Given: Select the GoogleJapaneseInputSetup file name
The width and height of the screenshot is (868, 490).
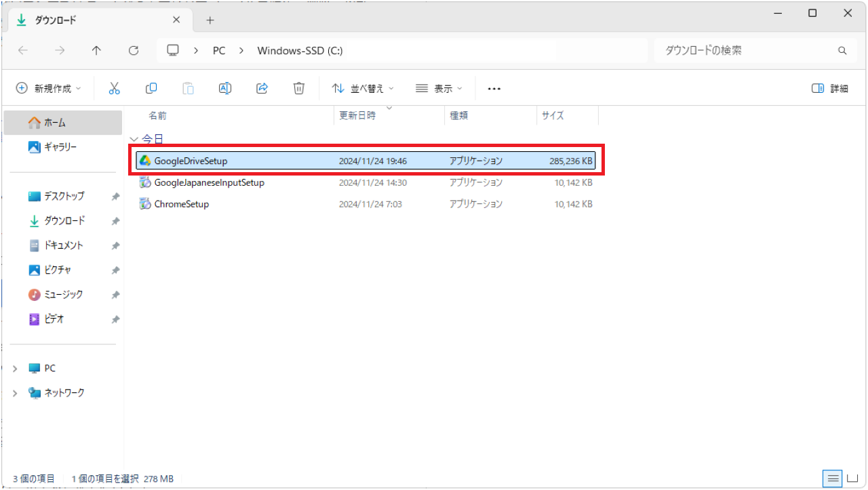Looking at the screenshot, I should 210,183.
